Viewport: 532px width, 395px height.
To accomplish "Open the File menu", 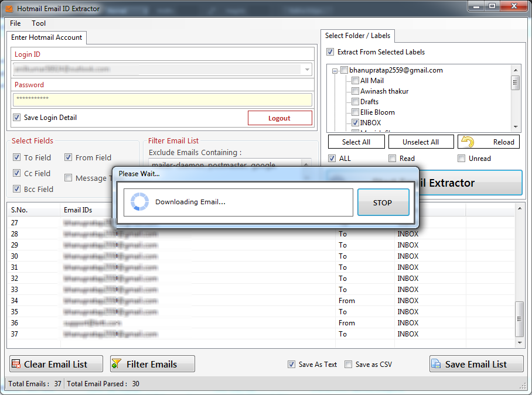I will pyautogui.click(x=15, y=23).
